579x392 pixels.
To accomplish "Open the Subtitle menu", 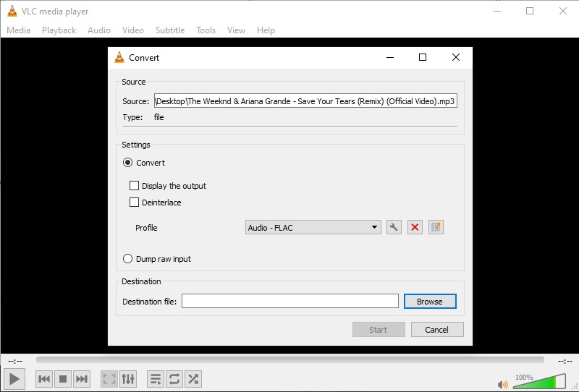I will (170, 30).
